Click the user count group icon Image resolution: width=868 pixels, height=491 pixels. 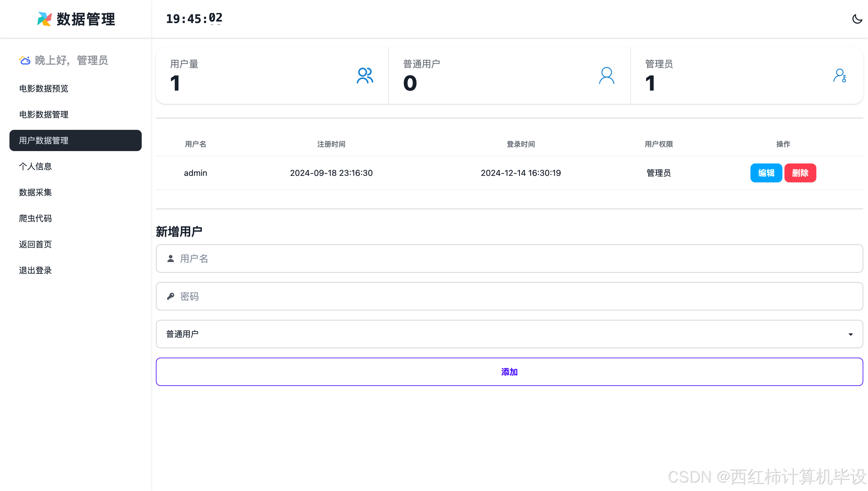(x=365, y=76)
